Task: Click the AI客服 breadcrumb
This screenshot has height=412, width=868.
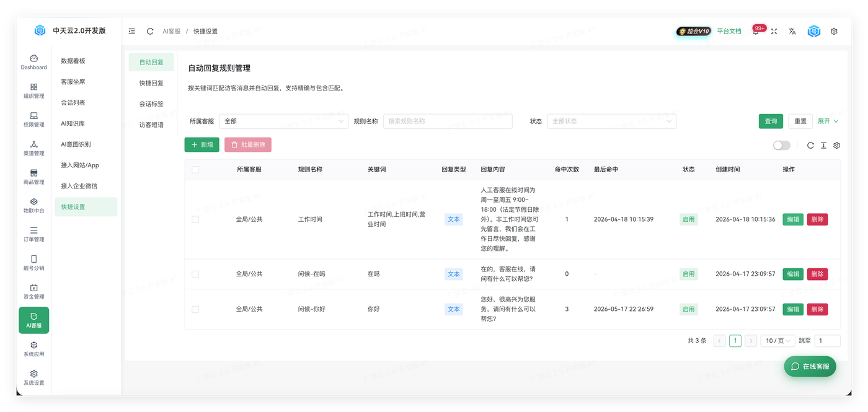Action: tap(171, 31)
